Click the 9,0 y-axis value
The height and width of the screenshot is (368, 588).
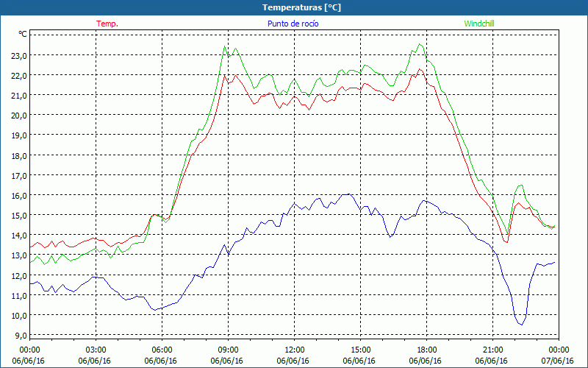[22, 335]
